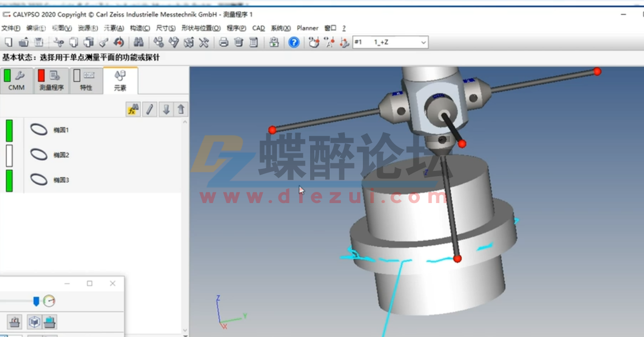Click the down arrow icon above element list

(166, 110)
